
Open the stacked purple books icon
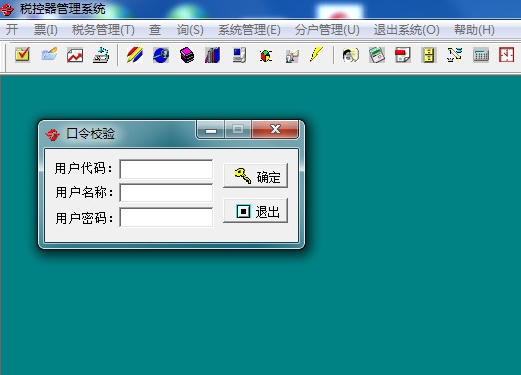[187, 55]
